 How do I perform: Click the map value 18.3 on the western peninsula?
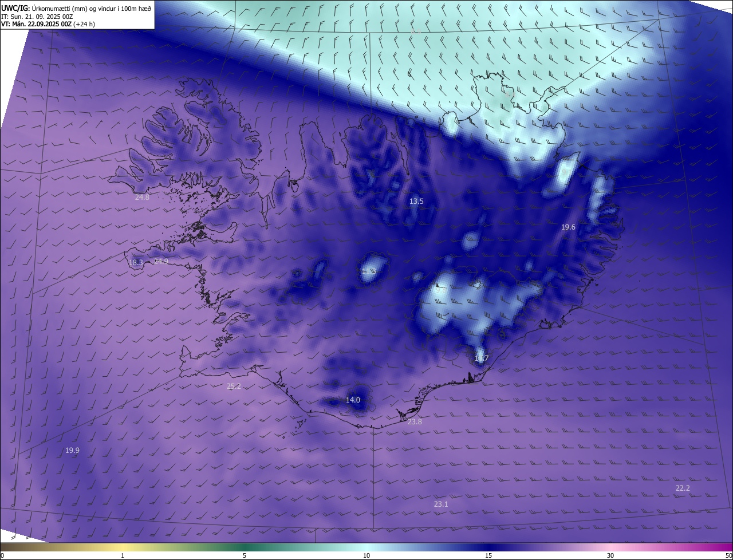point(136,263)
